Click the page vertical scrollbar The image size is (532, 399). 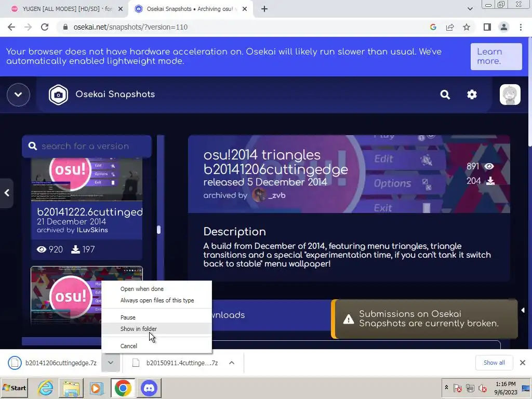coord(529,91)
